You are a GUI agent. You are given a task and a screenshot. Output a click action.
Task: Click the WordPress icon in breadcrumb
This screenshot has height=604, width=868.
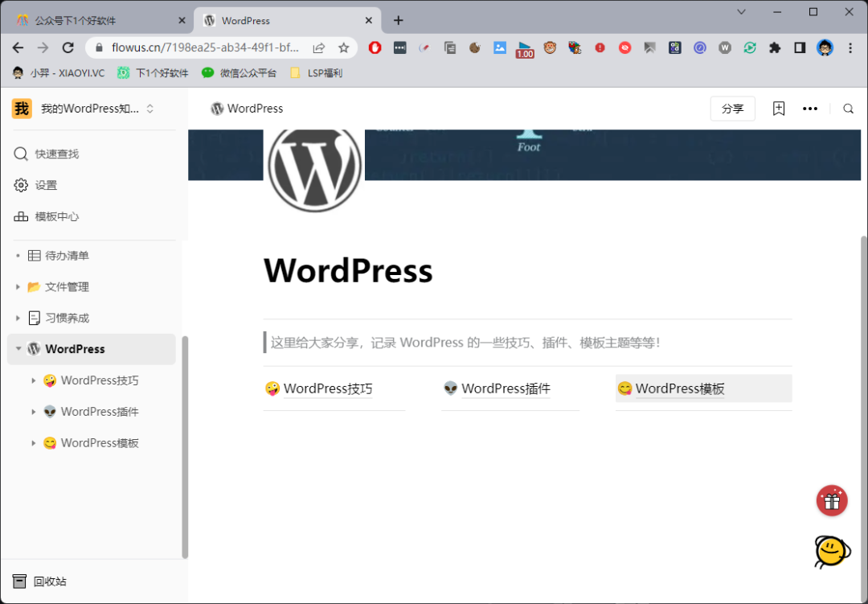pos(217,109)
